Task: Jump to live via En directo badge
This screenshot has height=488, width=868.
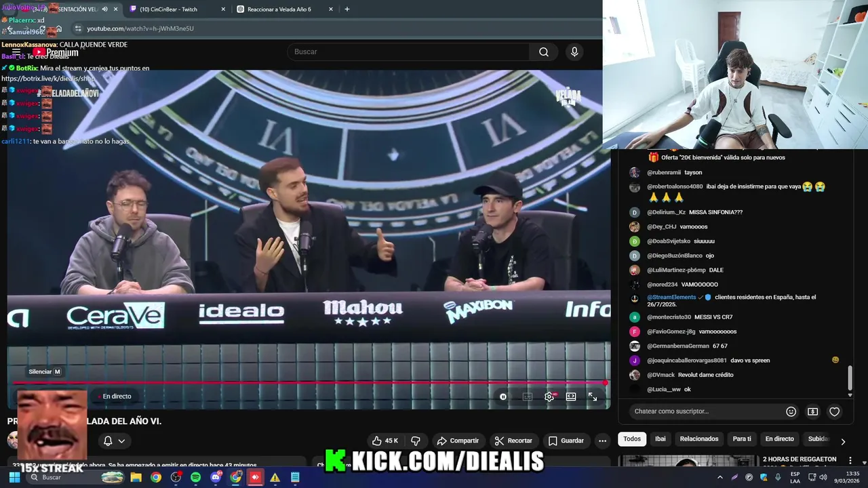Action: 114,396
